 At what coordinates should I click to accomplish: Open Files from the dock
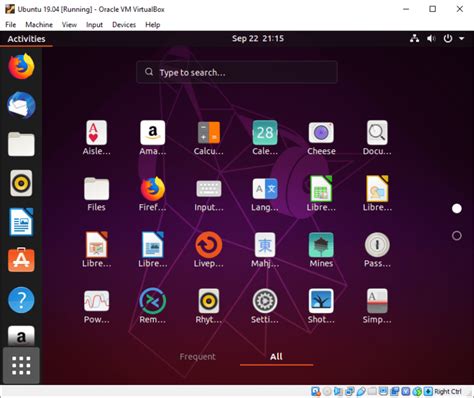(21, 144)
